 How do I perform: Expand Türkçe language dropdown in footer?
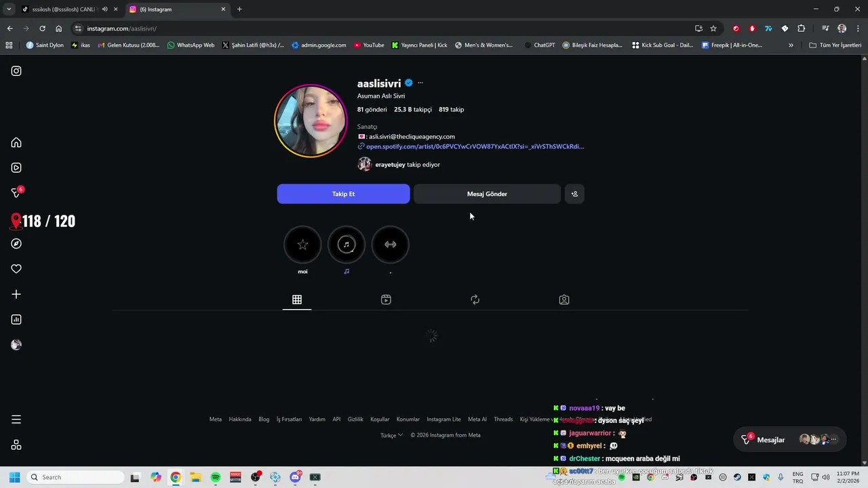click(x=391, y=435)
